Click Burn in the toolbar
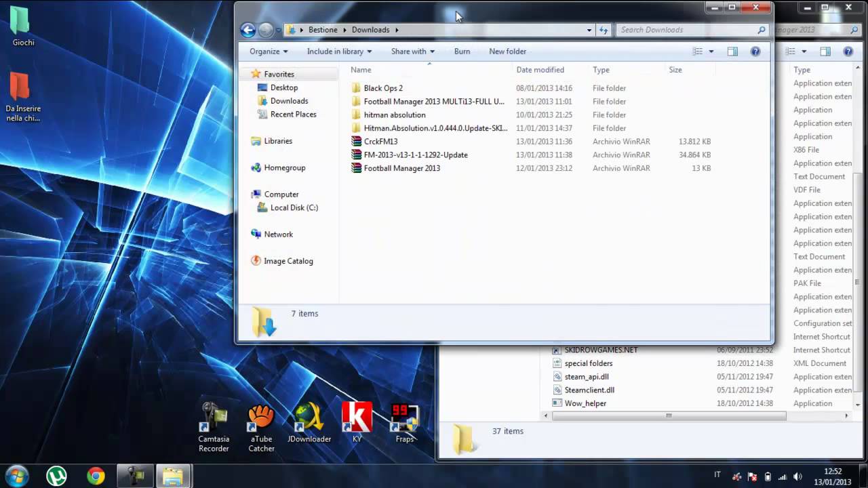The height and width of the screenshot is (488, 868). tap(462, 52)
